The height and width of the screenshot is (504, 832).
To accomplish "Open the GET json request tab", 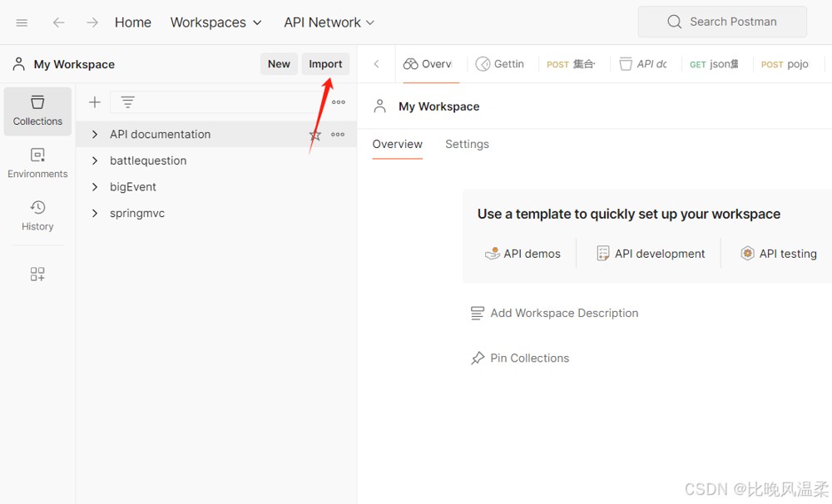I will (714, 64).
